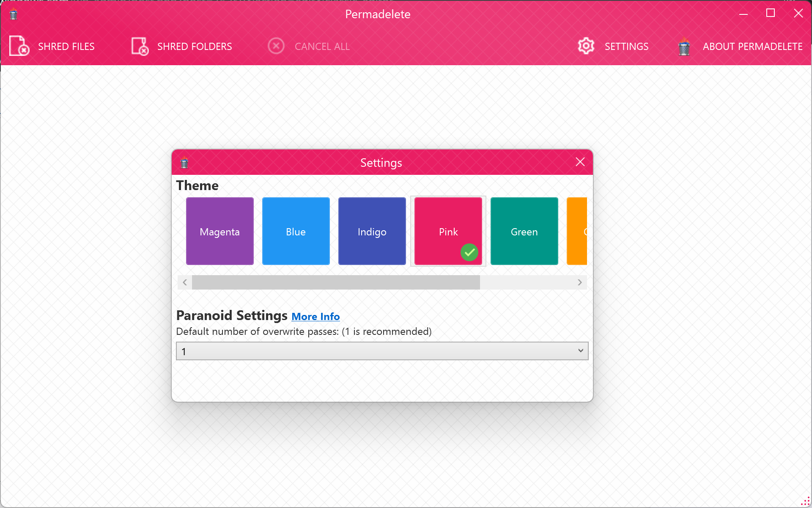
Task: Click the green checkmark on Pink theme
Action: click(469, 252)
